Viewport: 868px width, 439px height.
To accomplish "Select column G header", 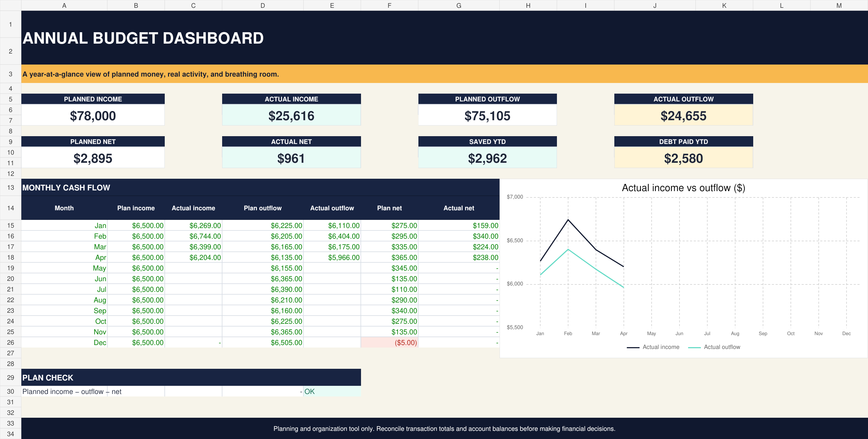I will [459, 5].
